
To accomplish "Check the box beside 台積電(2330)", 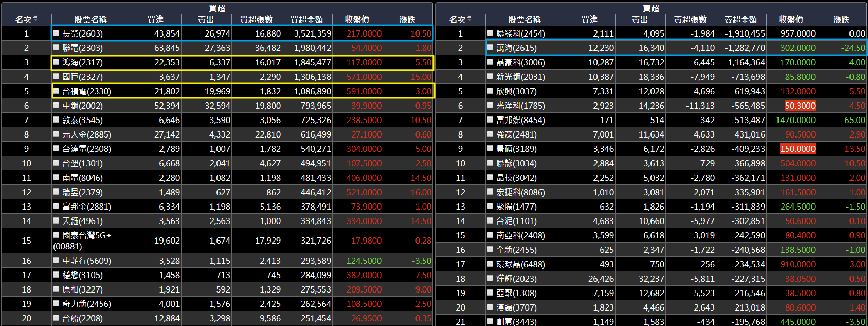I will pyautogui.click(x=57, y=91).
